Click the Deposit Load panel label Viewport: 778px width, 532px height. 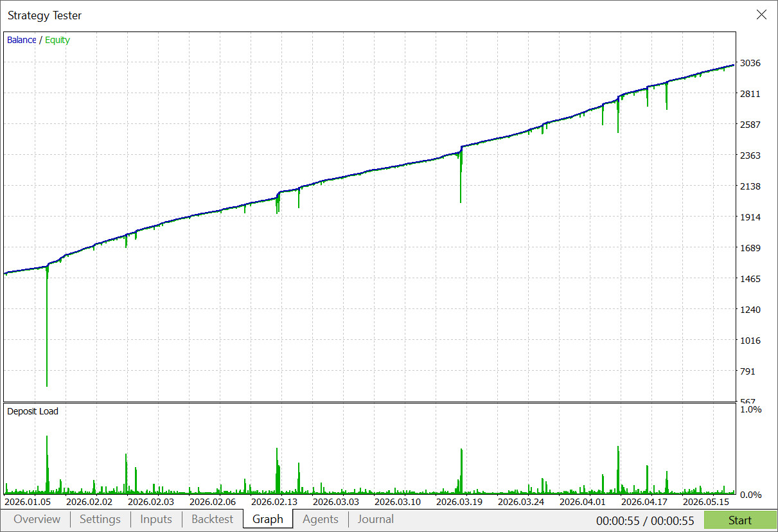[x=33, y=411]
